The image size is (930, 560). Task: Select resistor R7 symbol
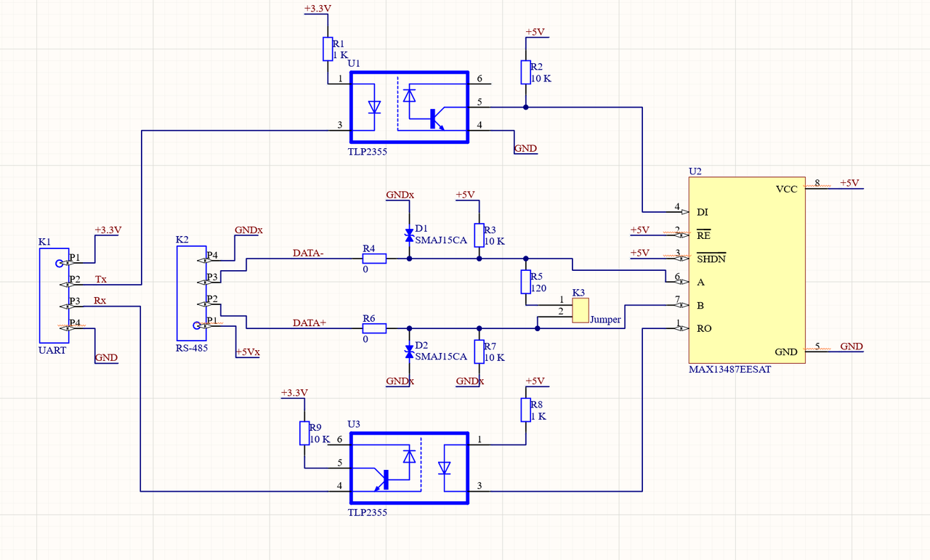[479, 352]
